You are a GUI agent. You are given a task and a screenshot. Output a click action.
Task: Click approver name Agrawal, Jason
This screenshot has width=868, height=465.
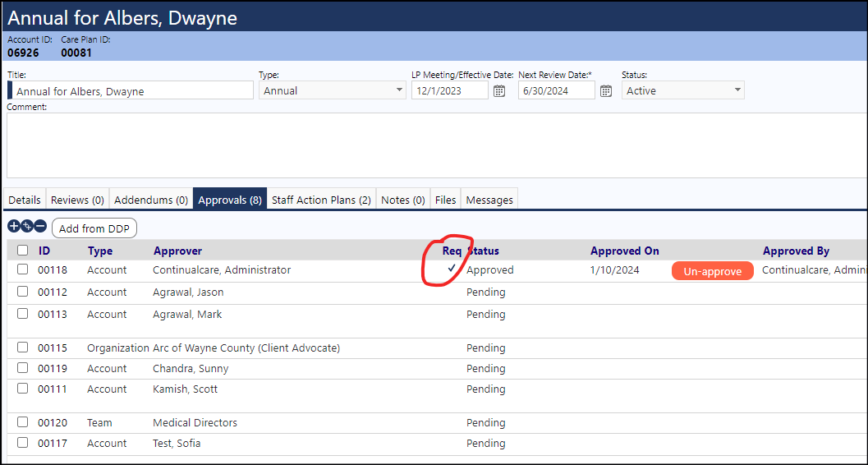pos(188,292)
